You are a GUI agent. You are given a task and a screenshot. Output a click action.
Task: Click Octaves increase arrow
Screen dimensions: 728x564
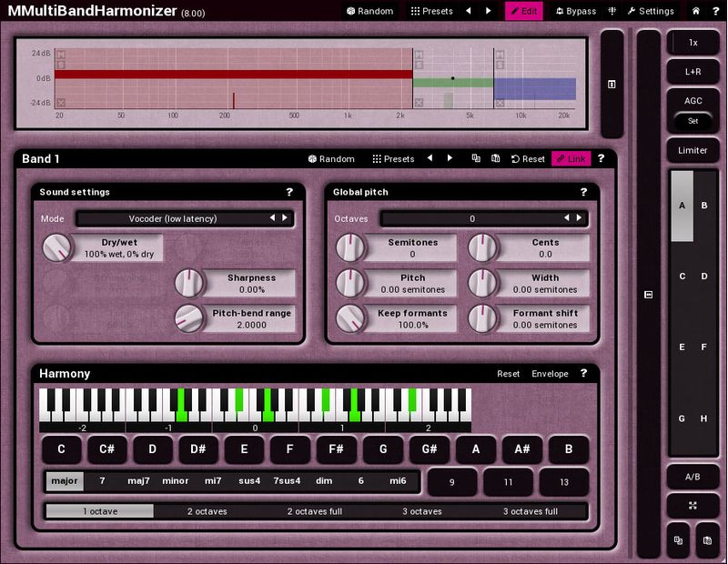point(579,217)
